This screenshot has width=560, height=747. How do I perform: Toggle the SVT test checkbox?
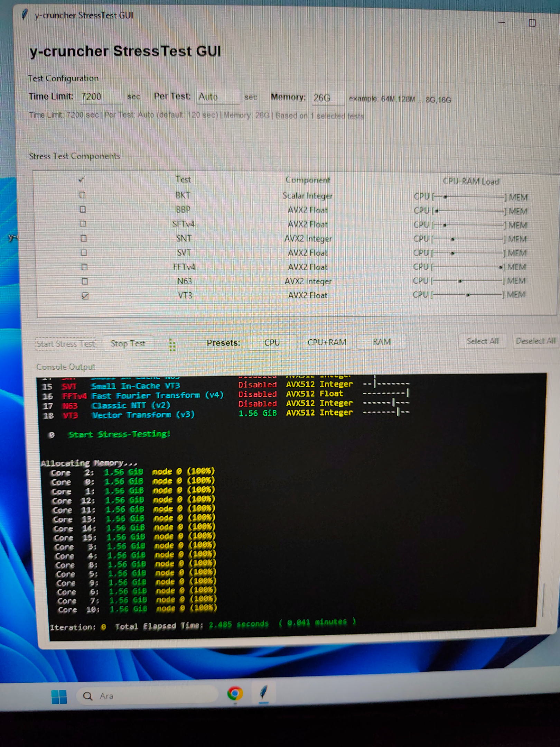coord(84,253)
